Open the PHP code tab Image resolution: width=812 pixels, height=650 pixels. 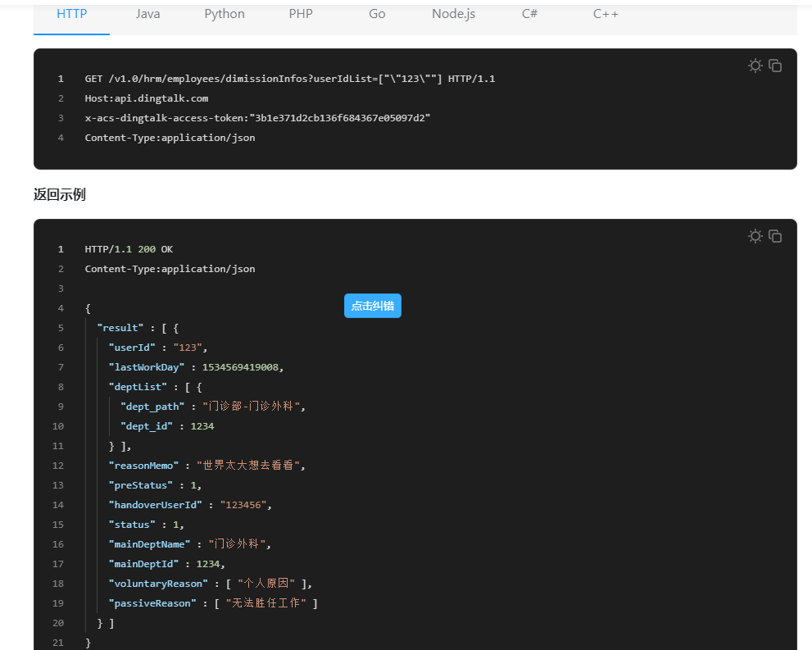tap(301, 14)
